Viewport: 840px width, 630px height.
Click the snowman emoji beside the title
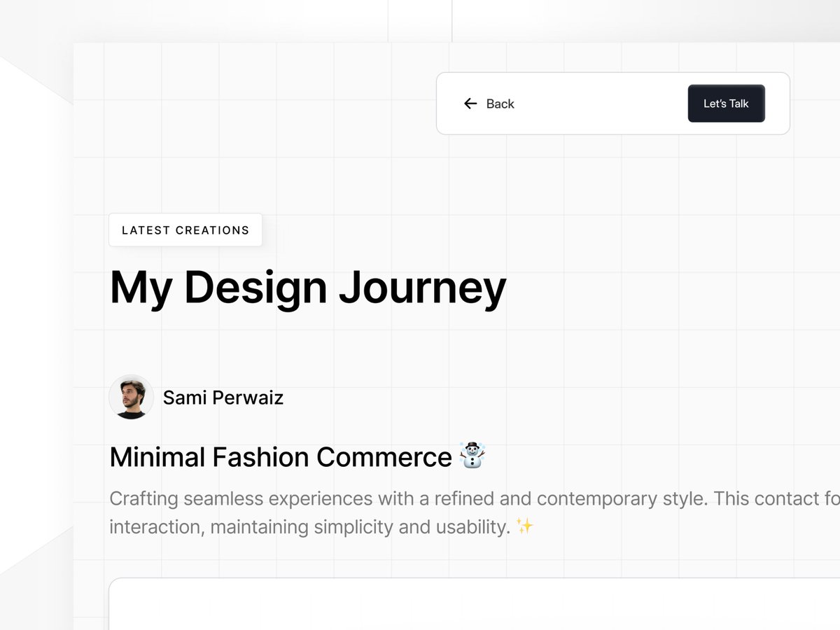click(x=472, y=456)
